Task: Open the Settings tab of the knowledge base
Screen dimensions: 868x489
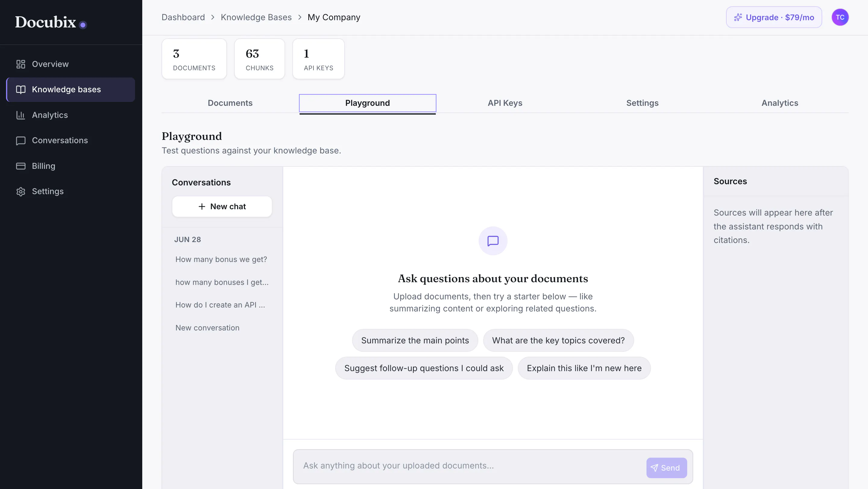Action: click(x=642, y=103)
